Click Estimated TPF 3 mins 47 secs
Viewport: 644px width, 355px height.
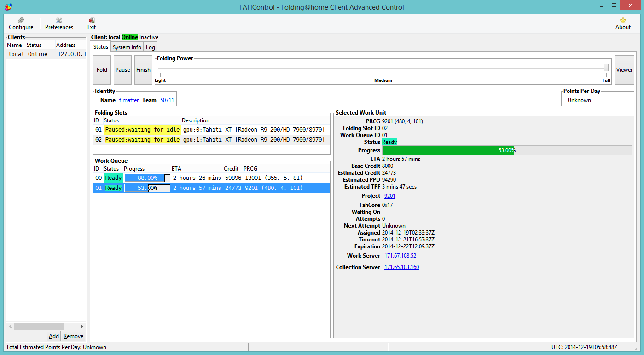point(400,187)
